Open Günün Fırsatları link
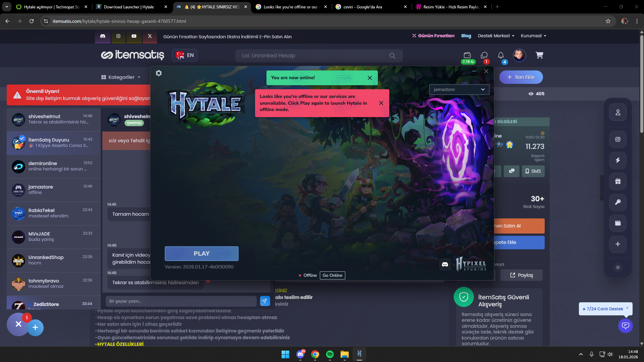Screen dimensions: 644x362 pos(433,36)
